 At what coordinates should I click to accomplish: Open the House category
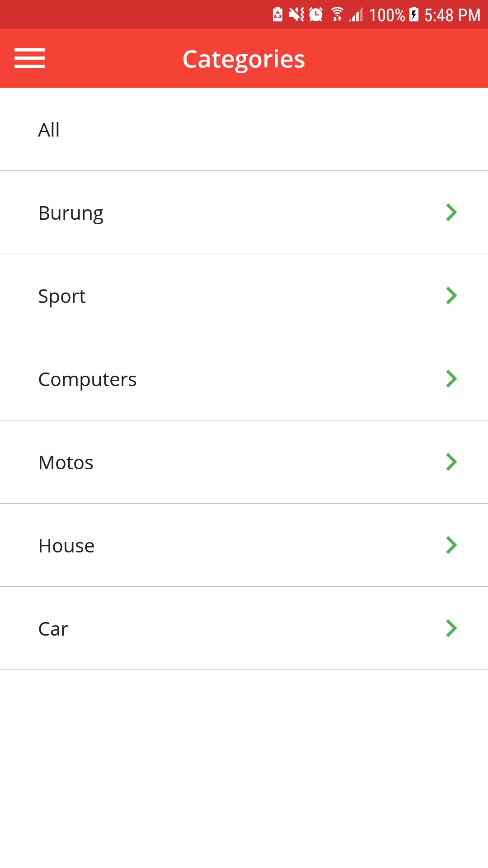pos(66,546)
